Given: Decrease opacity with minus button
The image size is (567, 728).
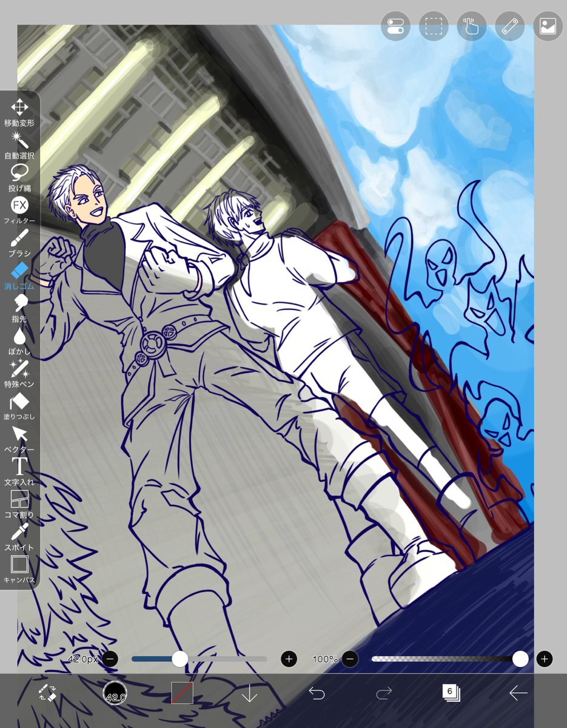Looking at the screenshot, I should (x=350, y=659).
